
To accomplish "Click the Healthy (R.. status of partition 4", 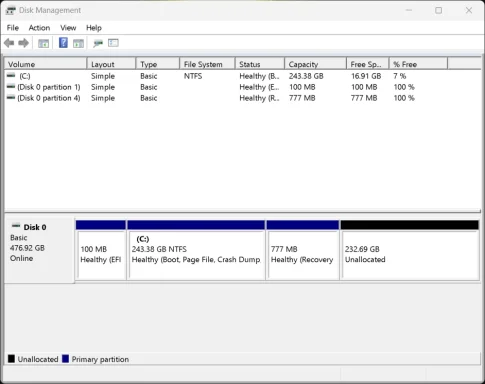I will click(x=259, y=98).
